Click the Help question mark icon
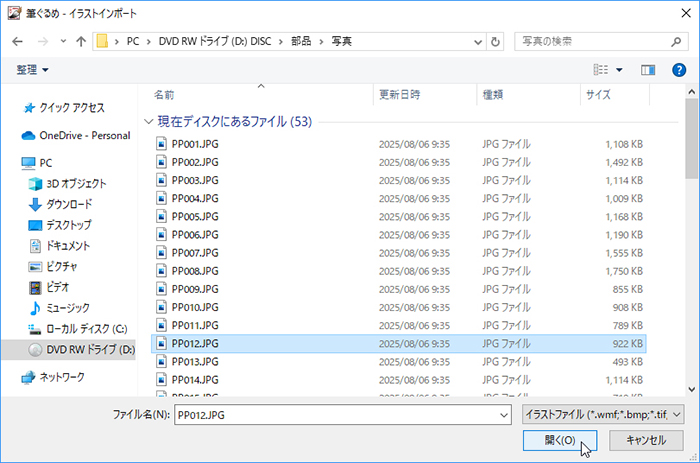The height and width of the screenshot is (463, 700). click(x=679, y=69)
